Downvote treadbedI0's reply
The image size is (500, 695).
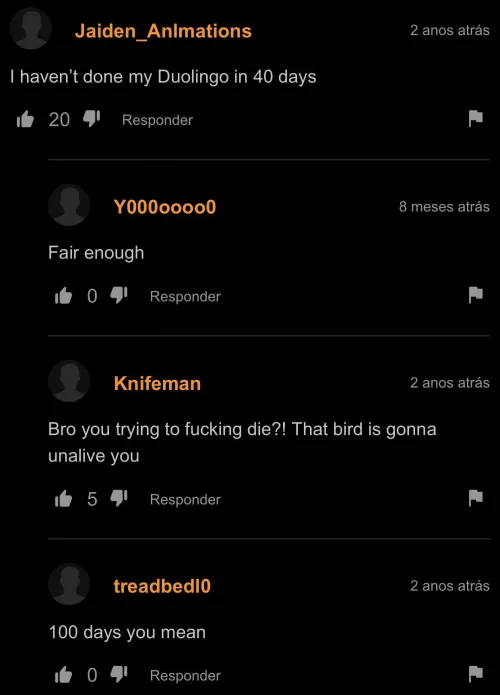[x=119, y=674]
